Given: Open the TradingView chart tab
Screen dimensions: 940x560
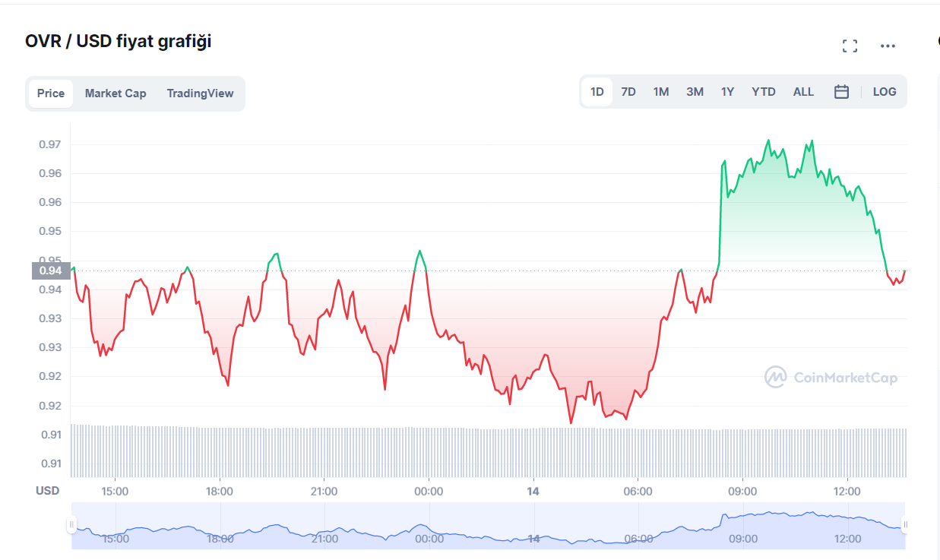Looking at the screenshot, I should point(201,93).
